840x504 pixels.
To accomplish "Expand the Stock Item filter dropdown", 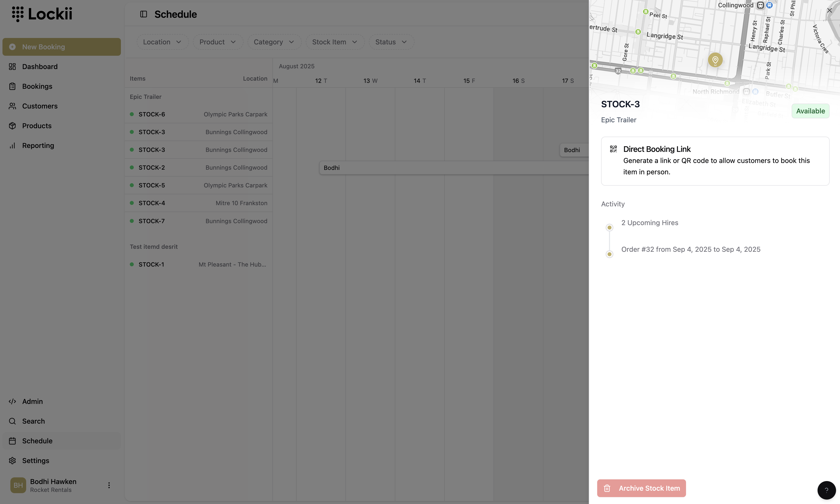I will [335, 42].
